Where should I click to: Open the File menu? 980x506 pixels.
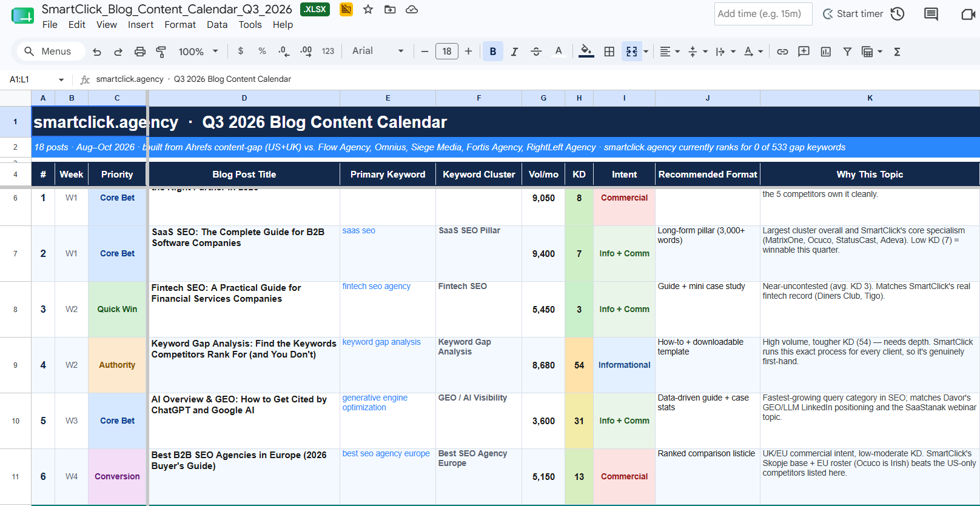[x=50, y=24]
